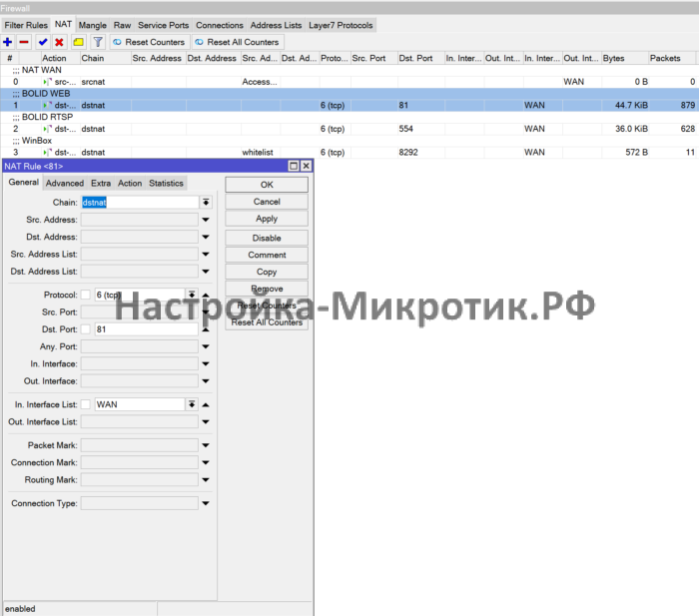
Task: Collapse the Dst. Port field
Action: click(206, 329)
